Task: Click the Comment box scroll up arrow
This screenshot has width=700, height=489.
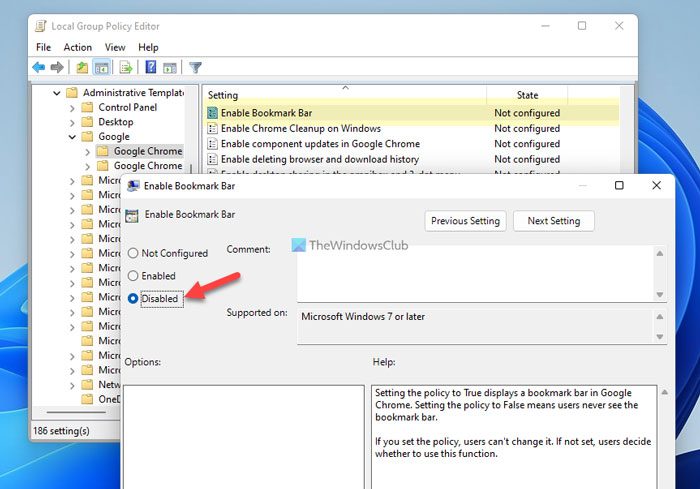Action: [660, 253]
